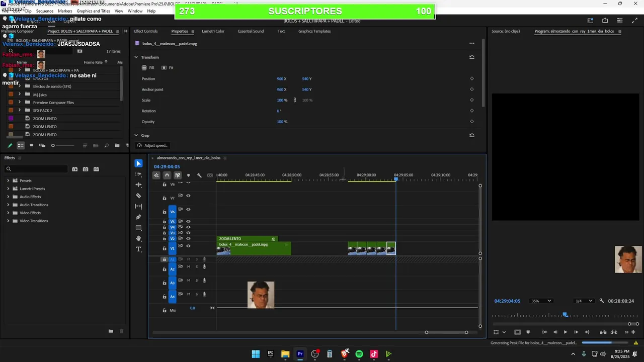The image size is (644, 362).
Task: Select the Slip tool
Action: pos(138,206)
